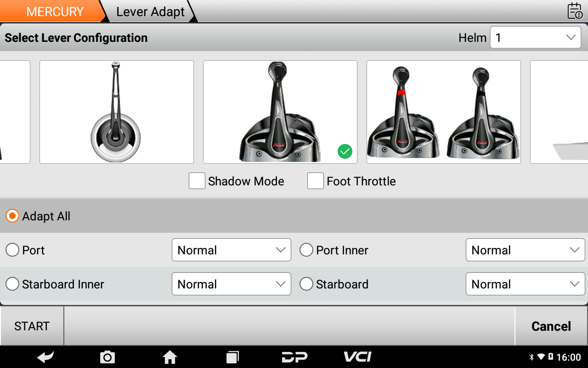
Task: Select the Lever Adapt breadcrumb tab
Action: (150, 11)
